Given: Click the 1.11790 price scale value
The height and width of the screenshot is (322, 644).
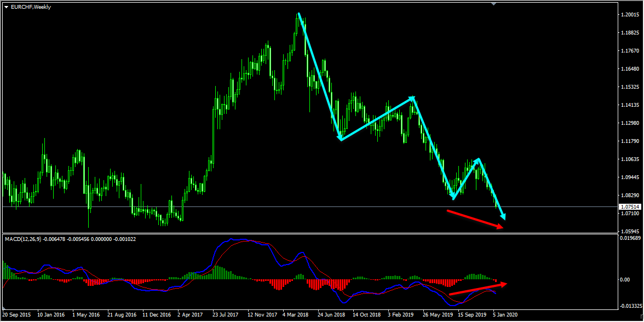Looking at the screenshot, I should pyautogui.click(x=630, y=141).
